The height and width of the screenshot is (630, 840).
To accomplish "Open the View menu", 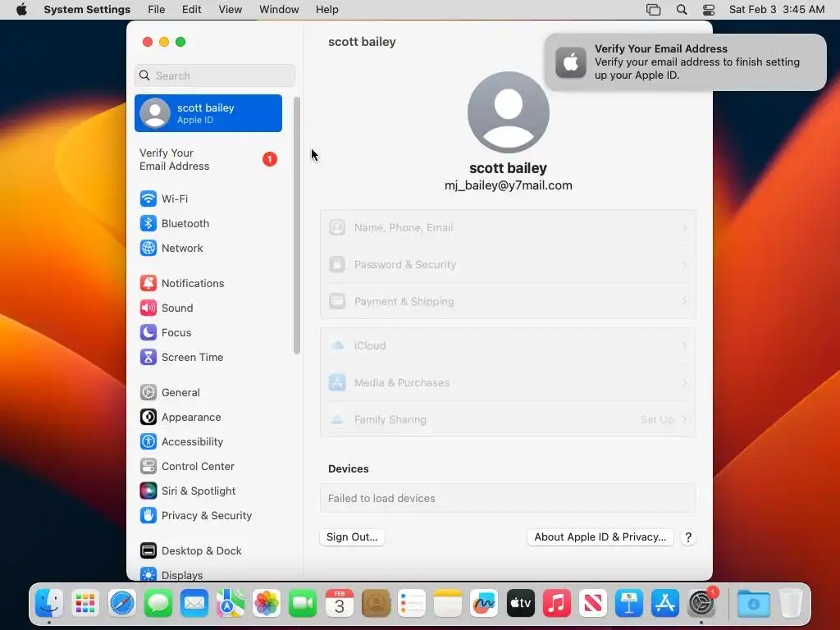I will [230, 10].
